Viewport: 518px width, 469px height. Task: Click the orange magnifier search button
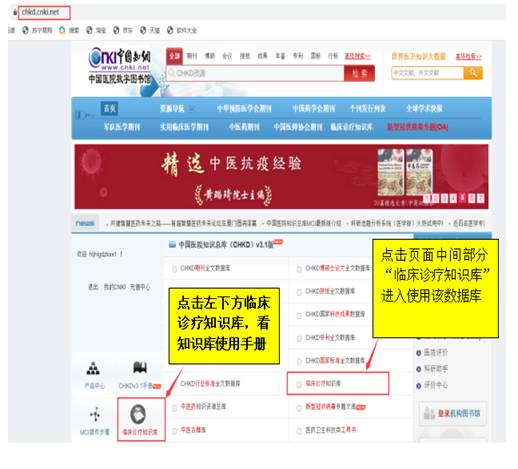click(x=473, y=73)
